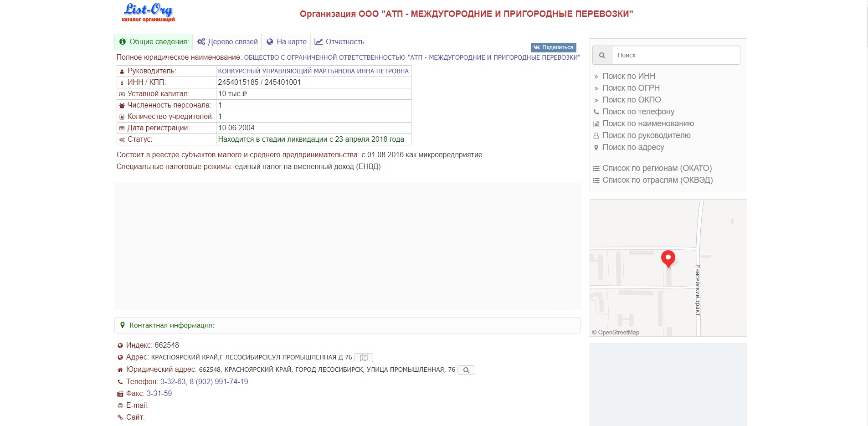Open Поиск по ОГРН link

[631, 88]
